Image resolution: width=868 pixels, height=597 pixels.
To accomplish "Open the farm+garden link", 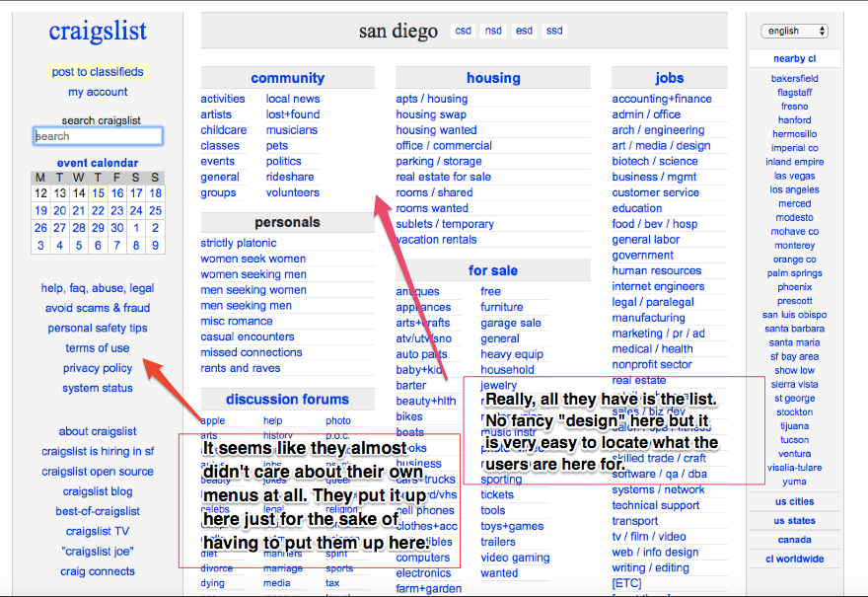I will tap(428, 589).
